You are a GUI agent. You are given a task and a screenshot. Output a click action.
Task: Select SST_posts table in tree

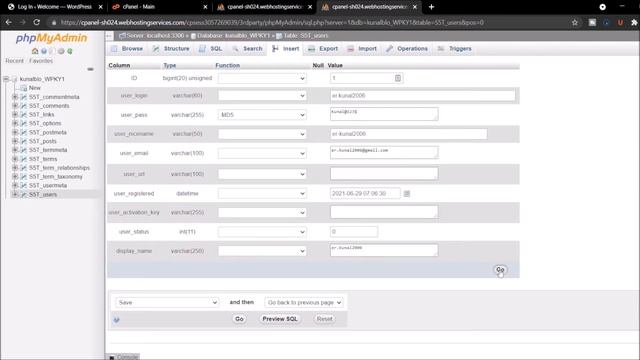(42, 141)
